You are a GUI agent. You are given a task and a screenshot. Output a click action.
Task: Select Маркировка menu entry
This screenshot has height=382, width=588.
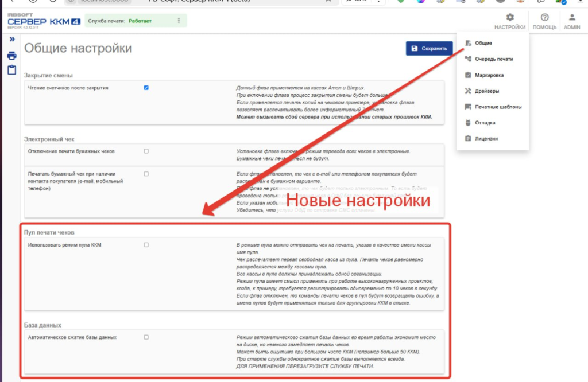pos(492,75)
